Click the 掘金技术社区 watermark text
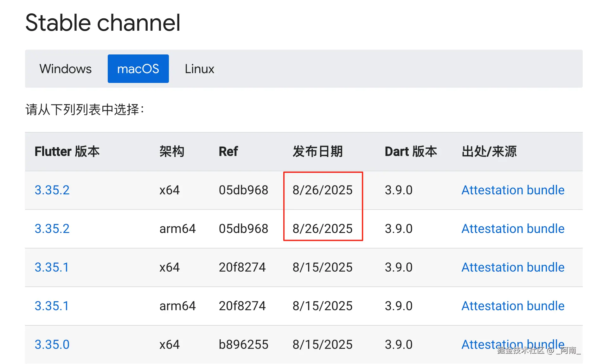This screenshot has width=590, height=364. click(x=539, y=351)
